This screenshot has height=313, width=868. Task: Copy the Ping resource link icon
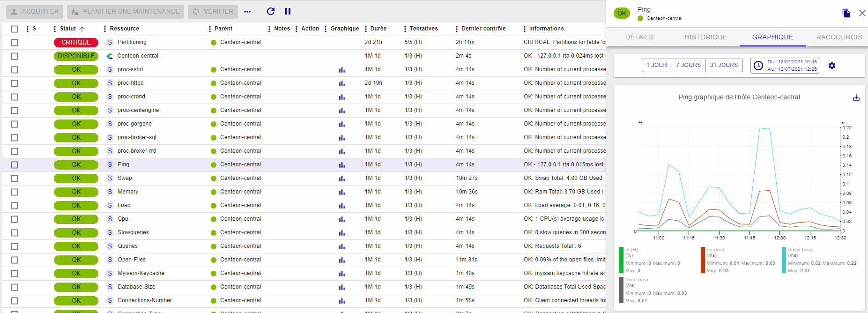click(846, 13)
